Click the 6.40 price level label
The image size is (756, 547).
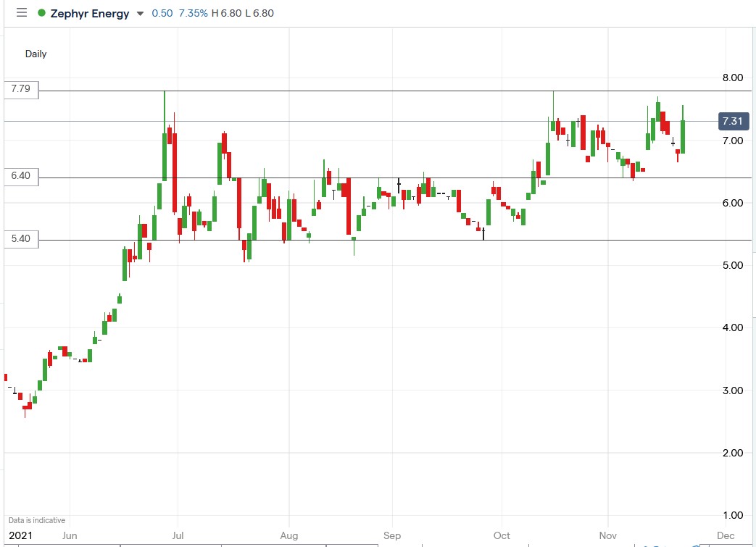coord(21,176)
